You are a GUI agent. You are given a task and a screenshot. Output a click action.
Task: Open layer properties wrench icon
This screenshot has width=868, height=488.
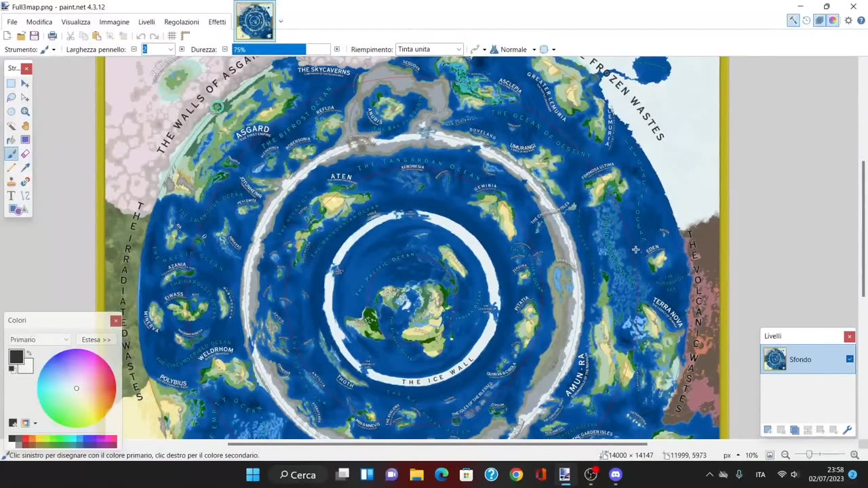point(847,430)
